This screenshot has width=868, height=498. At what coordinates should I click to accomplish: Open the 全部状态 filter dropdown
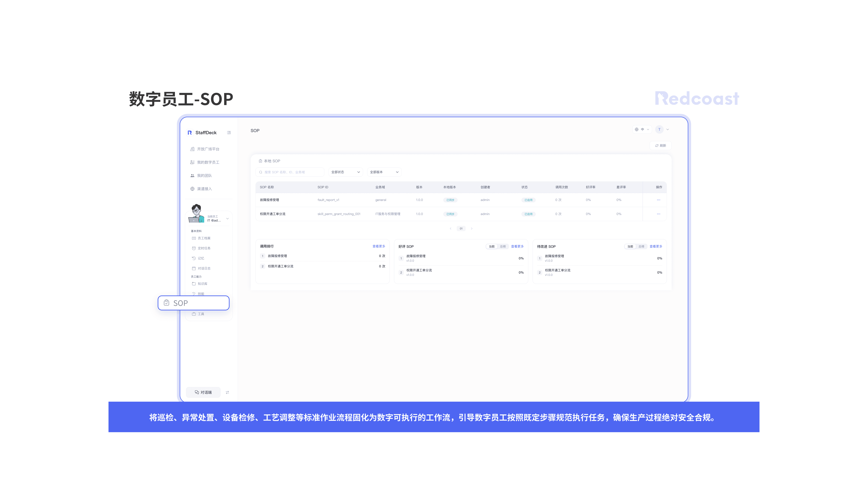pos(345,172)
